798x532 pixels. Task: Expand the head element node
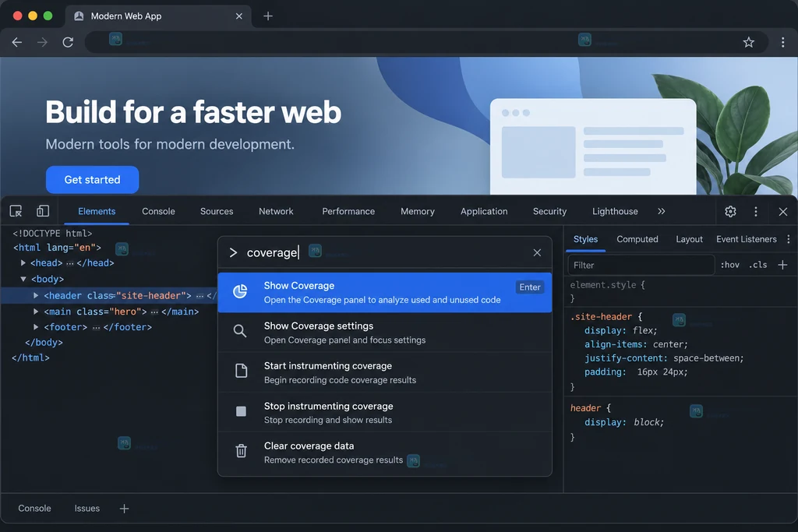pos(23,263)
